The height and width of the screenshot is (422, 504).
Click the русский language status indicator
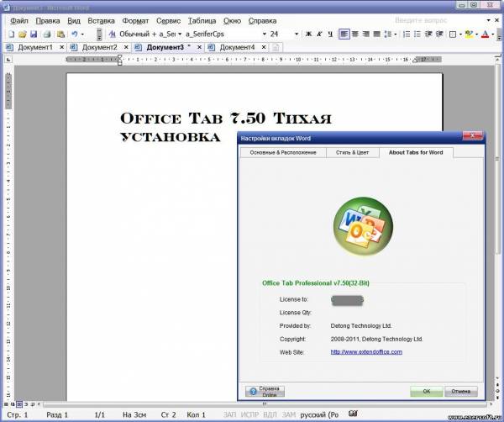pos(319,415)
